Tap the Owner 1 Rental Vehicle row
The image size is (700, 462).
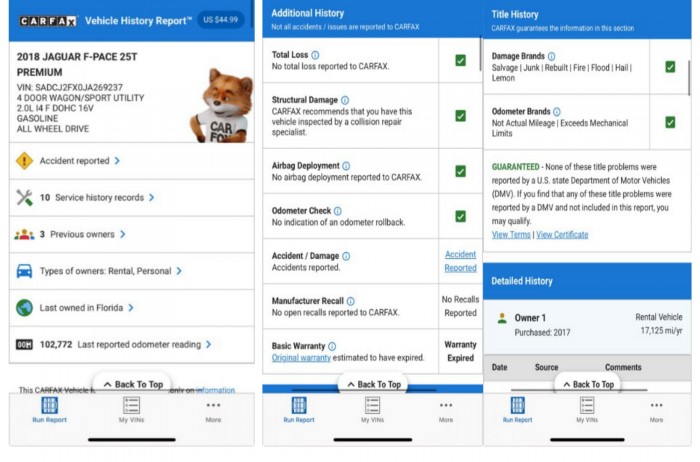(587, 327)
